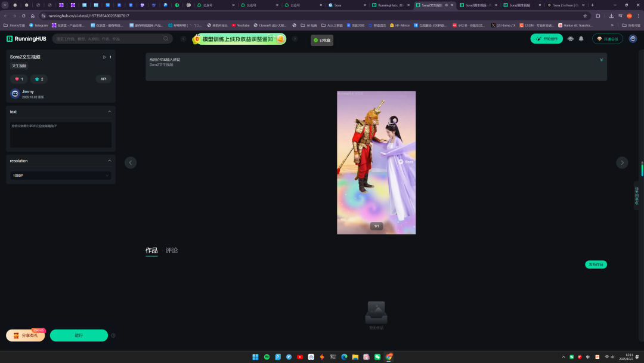
Task: Click the text prompt input box
Action: coord(61,134)
